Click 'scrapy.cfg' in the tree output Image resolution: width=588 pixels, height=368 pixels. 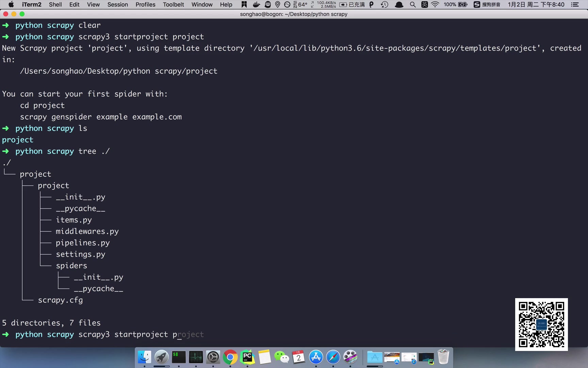pos(60,300)
